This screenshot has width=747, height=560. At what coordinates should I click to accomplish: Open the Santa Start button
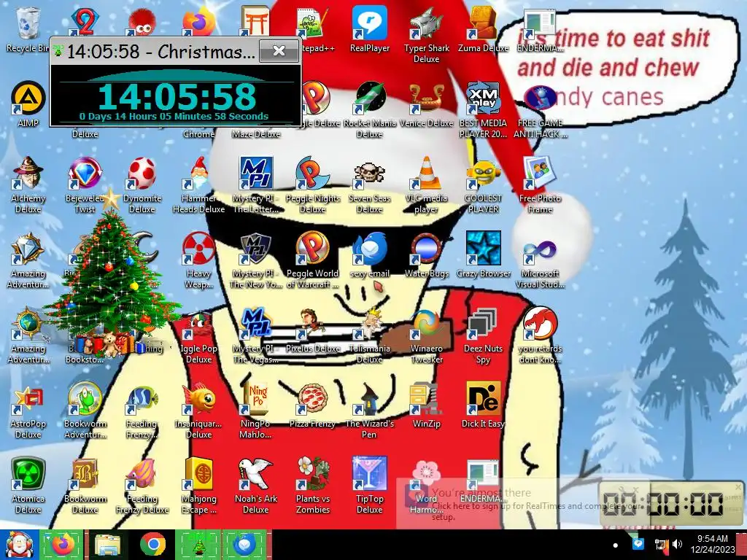coord(19,545)
